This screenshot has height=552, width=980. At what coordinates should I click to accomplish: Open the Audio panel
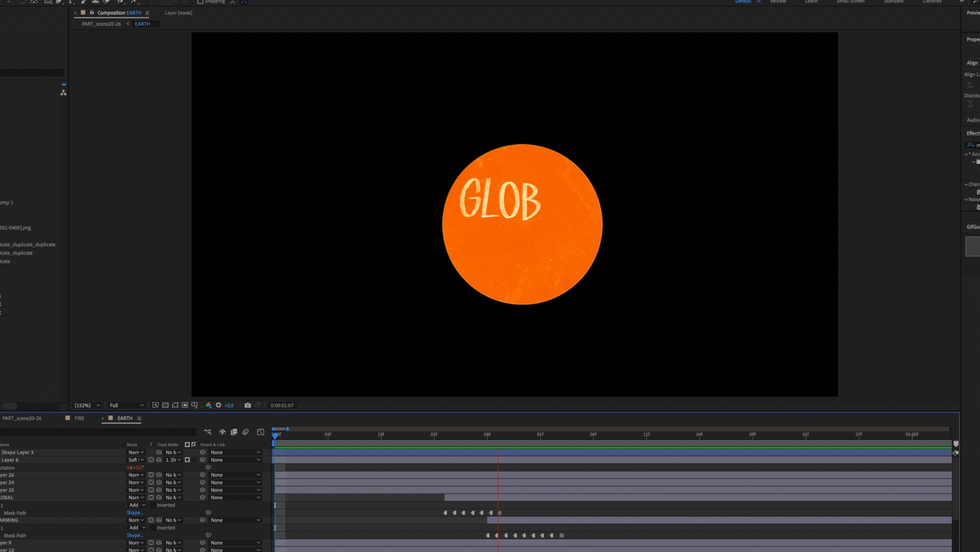pos(973,120)
